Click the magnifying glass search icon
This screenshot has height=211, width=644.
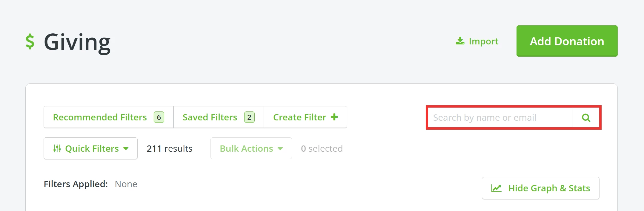point(586,118)
